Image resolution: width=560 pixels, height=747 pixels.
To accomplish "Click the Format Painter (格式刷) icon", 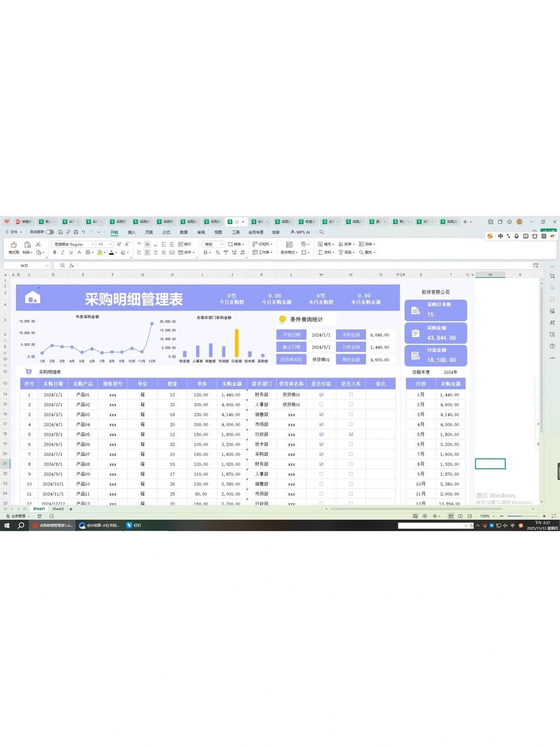I will pyautogui.click(x=14, y=244).
